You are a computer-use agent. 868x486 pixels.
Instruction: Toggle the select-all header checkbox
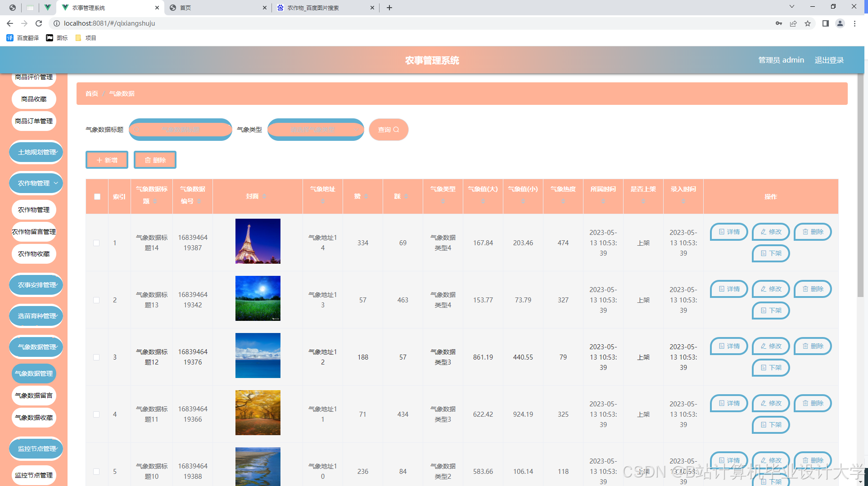tap(97, 197)
